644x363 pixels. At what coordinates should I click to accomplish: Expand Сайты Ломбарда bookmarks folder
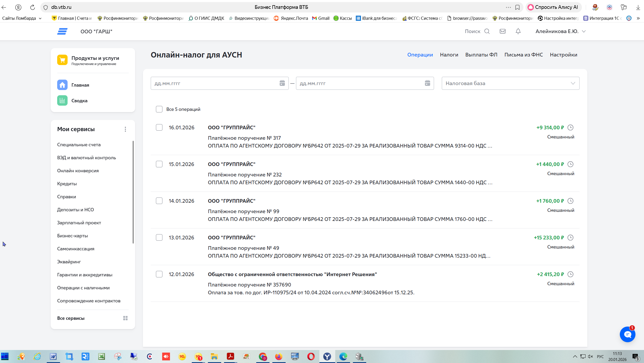click(22, 18)
